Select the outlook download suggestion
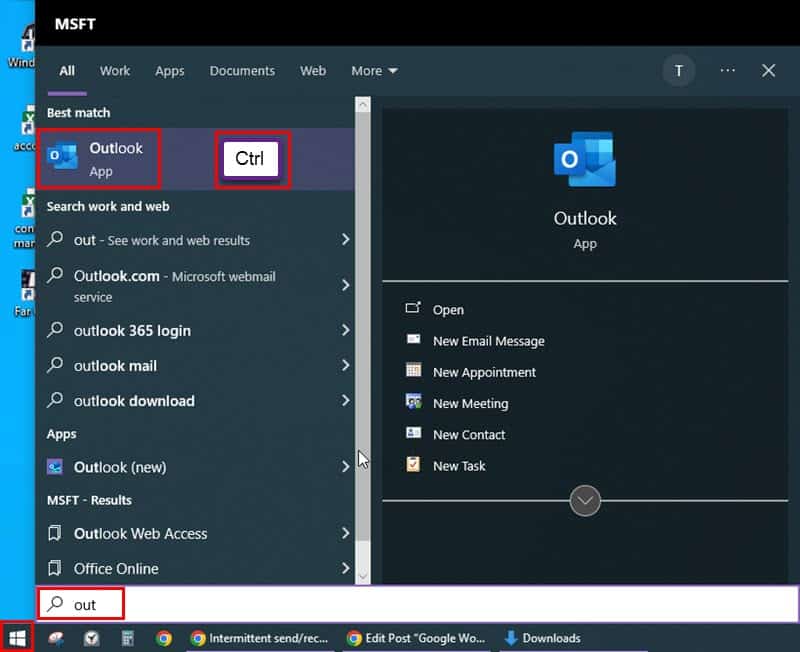 [195, 400]
